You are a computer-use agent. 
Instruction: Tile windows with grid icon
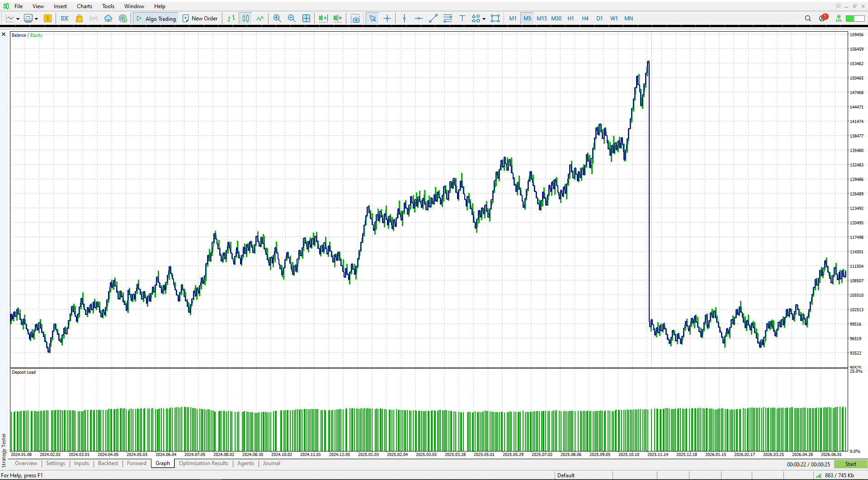306,19
